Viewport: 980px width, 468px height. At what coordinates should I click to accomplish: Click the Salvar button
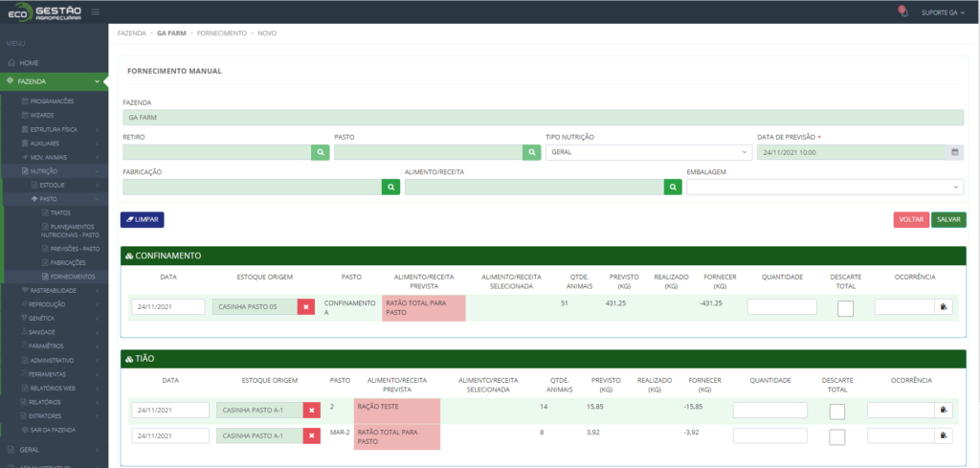point(948,220)
